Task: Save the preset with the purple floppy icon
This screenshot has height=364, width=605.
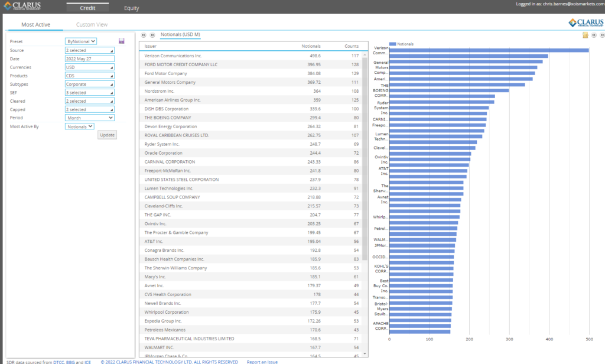Action: [x=122, y=41]
